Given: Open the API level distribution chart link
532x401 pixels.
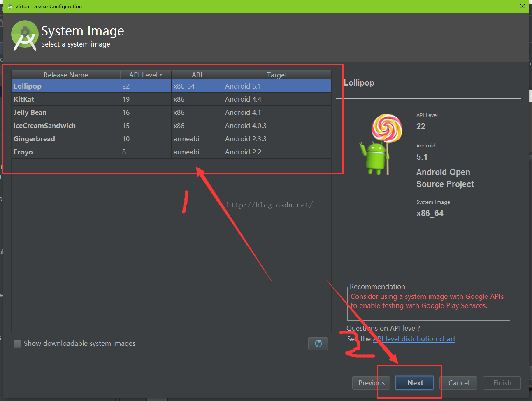Looking at the screenshot, I should pyautogui.click(x=414, y=339).
